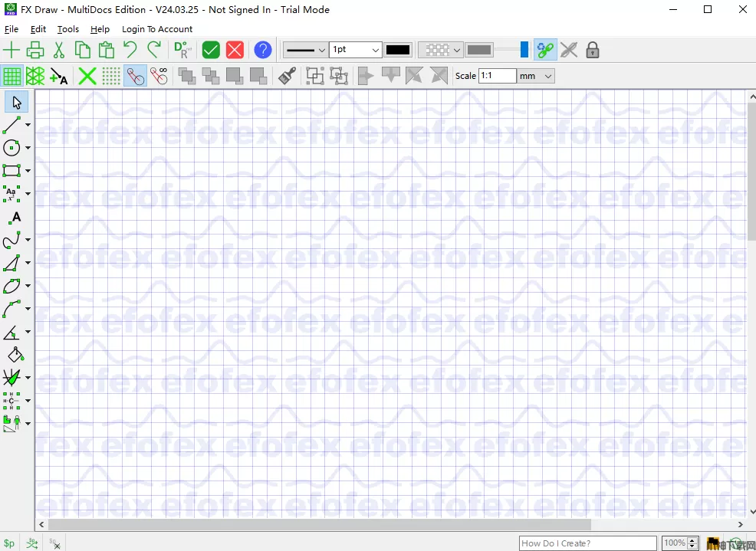
Task: Choose the paint bucket fill tool
Action: 15,355
